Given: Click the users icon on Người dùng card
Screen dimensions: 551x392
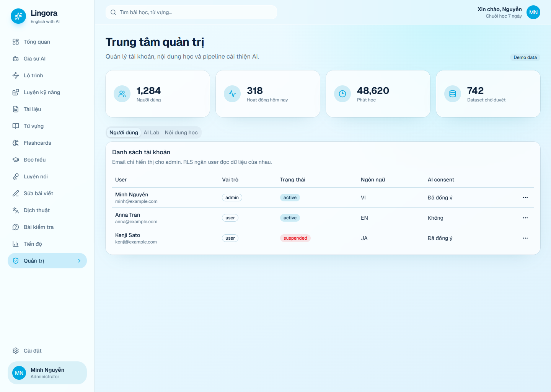Looking at the screenshot, I should pyautogui.click(x=122, y=94).
